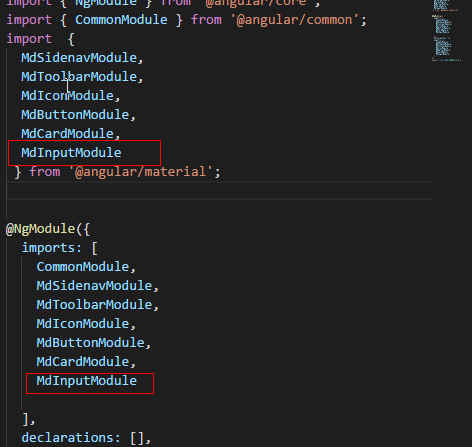Click MdSidenavModule inside the NgModule imports array
The image size is (472, 447).
pyautogui.click(x=94, y=286)
